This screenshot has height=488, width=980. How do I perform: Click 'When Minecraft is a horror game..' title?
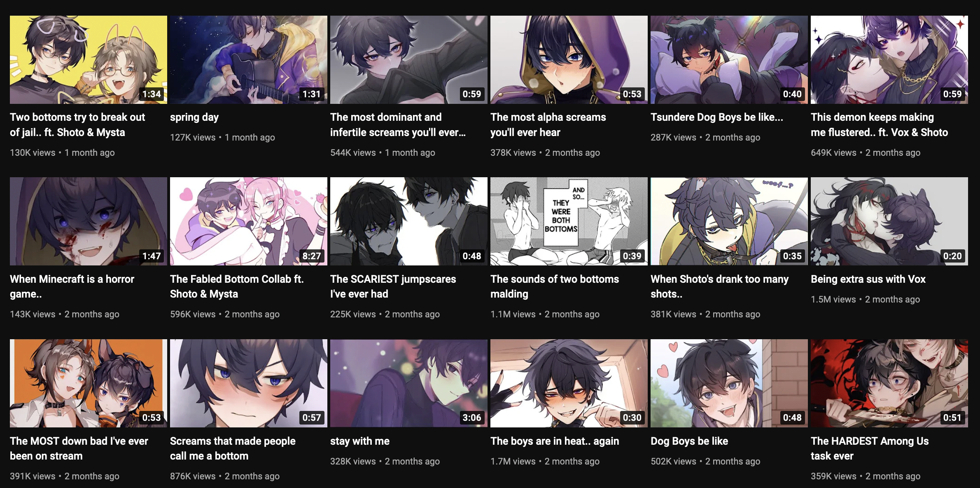tap(72, 286)
